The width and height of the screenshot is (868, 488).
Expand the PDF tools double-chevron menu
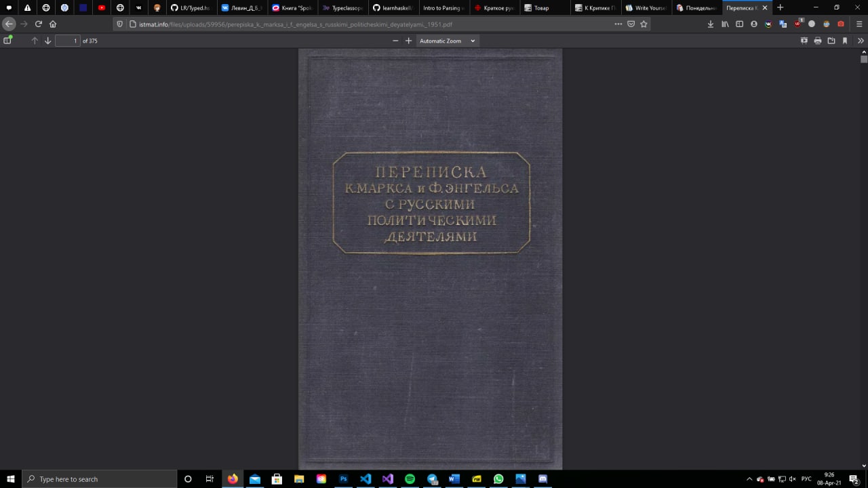tap(861, 41)
